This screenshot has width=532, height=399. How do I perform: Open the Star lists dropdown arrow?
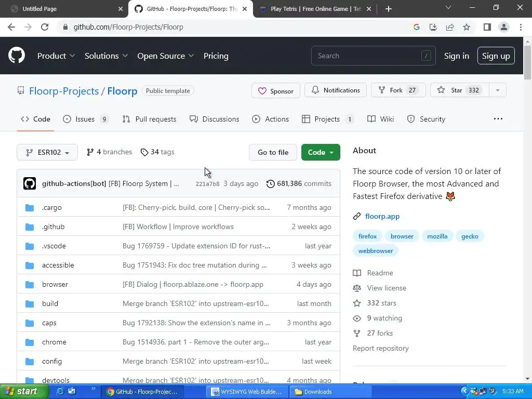coord(497,90)
